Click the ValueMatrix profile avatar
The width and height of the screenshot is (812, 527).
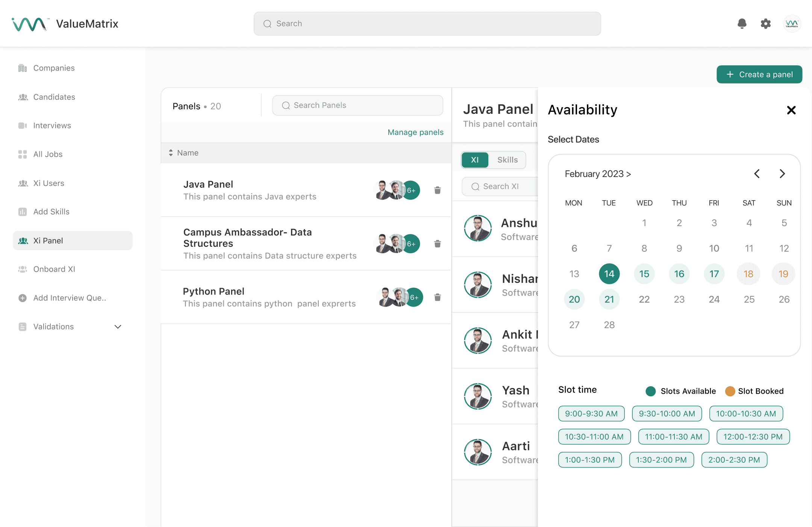792,24
